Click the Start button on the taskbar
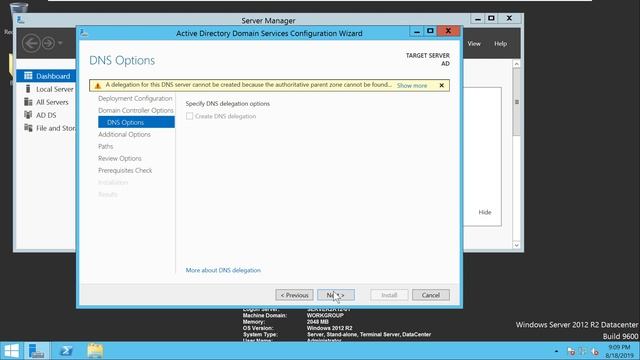 11,351
